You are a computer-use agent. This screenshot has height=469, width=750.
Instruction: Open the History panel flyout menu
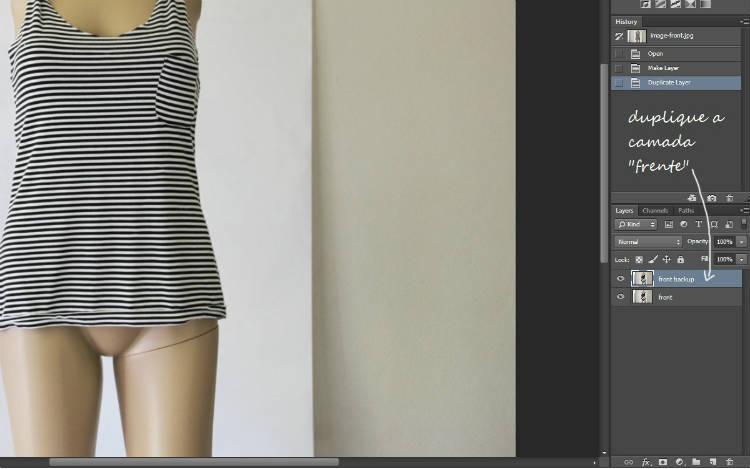(744, 22)
